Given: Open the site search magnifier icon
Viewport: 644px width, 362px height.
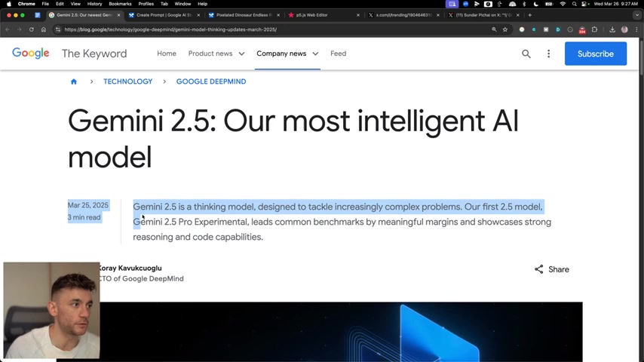Looking at the screenshot, I should (526, 54).
